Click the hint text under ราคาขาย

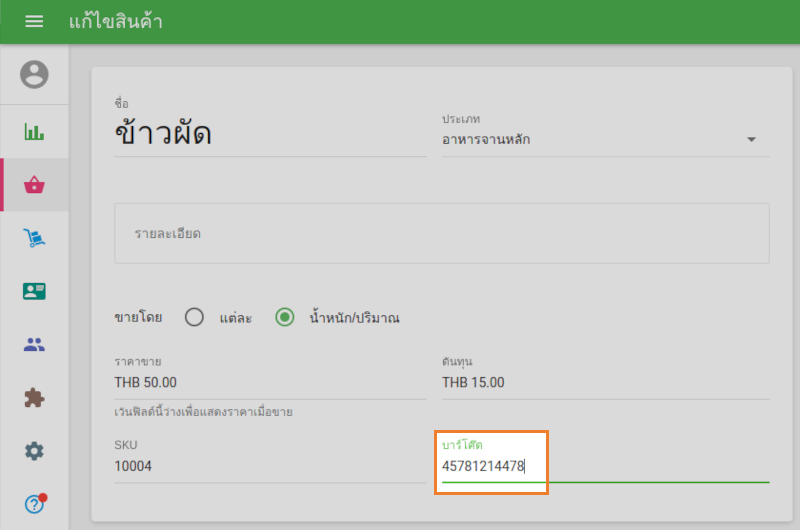point(204,412)
